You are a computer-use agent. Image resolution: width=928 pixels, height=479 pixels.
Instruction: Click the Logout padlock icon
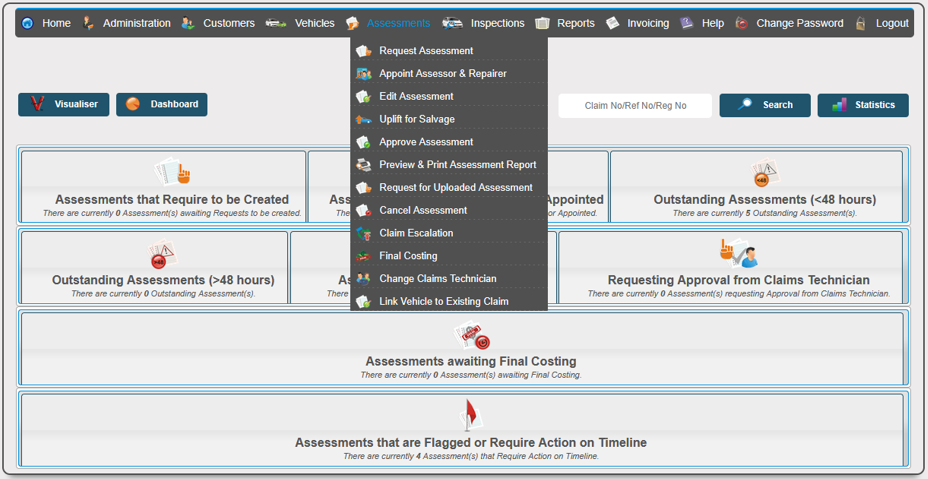(x=861, y=23)
